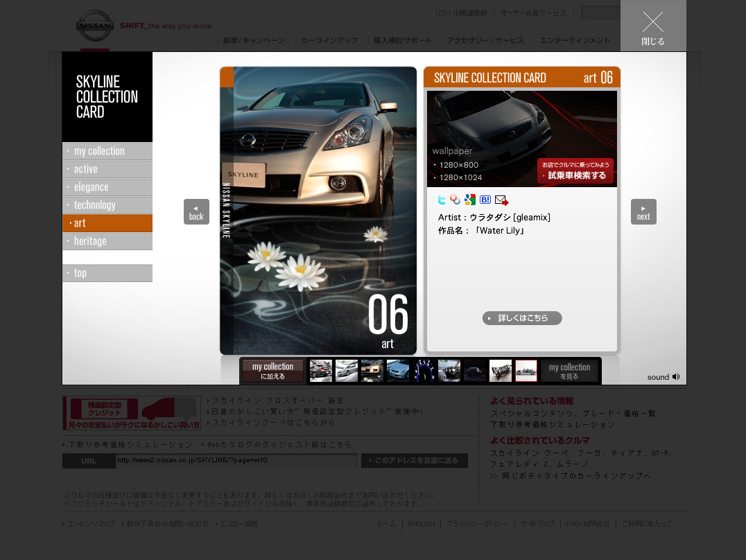This screenshot has height=560, width=746.
Task: Open エンターテインメント navigation tab
Action: (575, 40)
